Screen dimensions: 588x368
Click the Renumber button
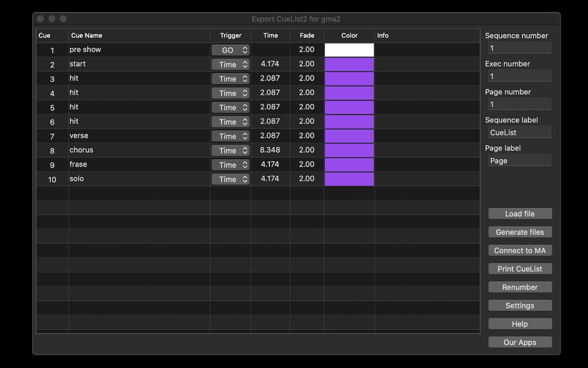(520, 287)
